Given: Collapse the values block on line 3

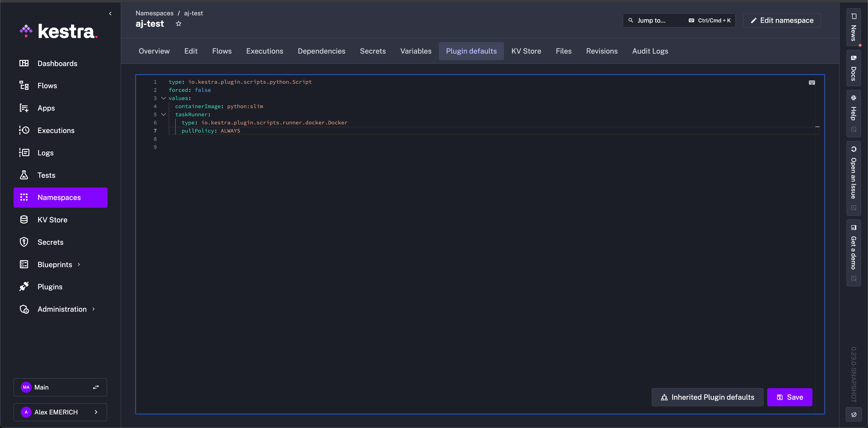Looking at the screenshot, I should pyautogui.click(x=164, y=98).
